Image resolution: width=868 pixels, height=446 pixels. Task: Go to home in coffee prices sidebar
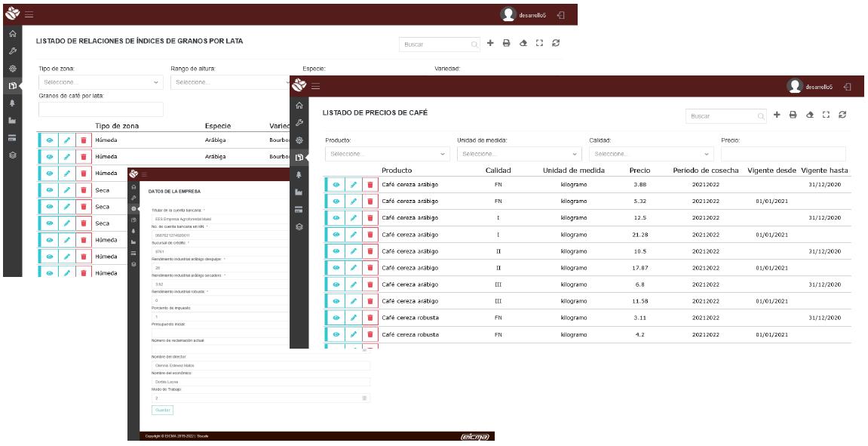[x=299, y=106]
